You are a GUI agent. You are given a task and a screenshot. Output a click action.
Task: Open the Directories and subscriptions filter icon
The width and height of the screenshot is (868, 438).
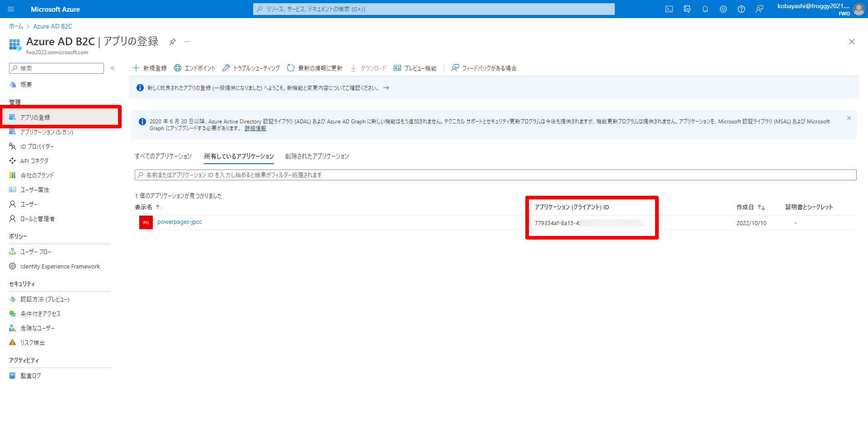(x=687, y=9)
